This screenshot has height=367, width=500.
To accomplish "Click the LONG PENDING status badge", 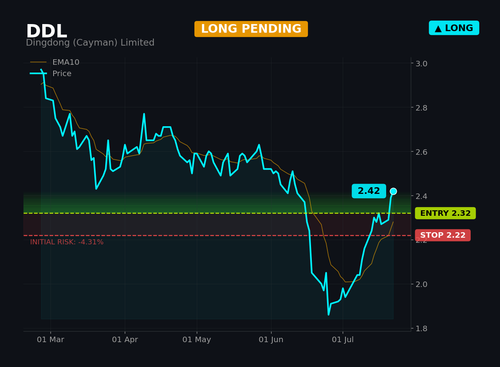I will pyautogui.click(x=251, y=29).
